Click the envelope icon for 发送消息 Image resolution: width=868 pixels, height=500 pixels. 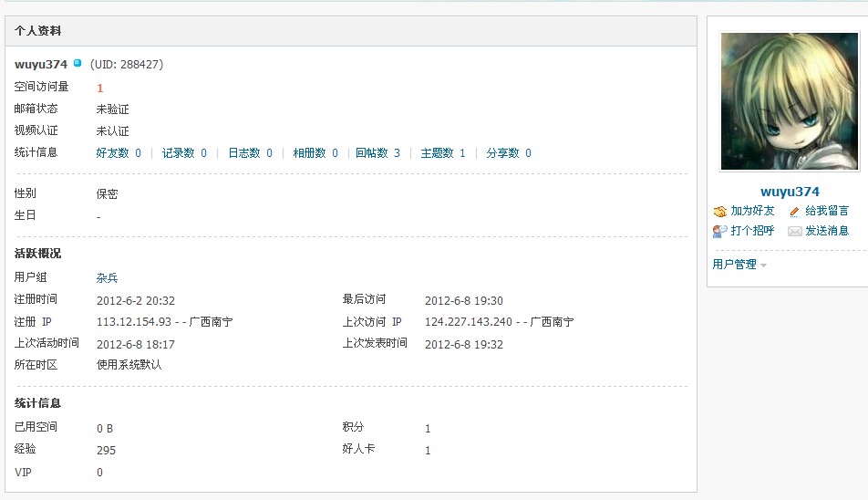point(794,232)
